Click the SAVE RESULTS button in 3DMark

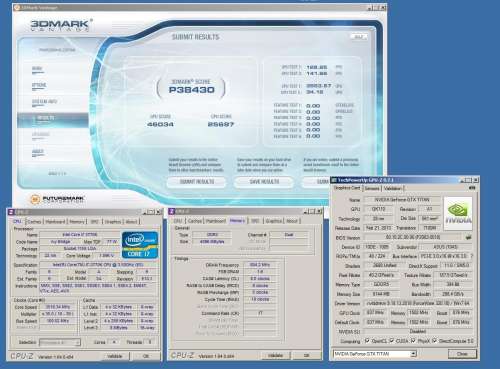264,182
